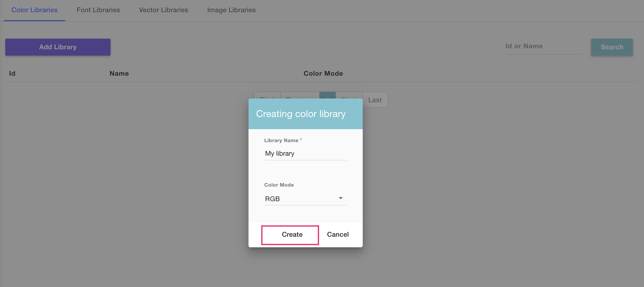Select the Image Libraries tab
The image size is (644, 287).
(x=231, y=10)
